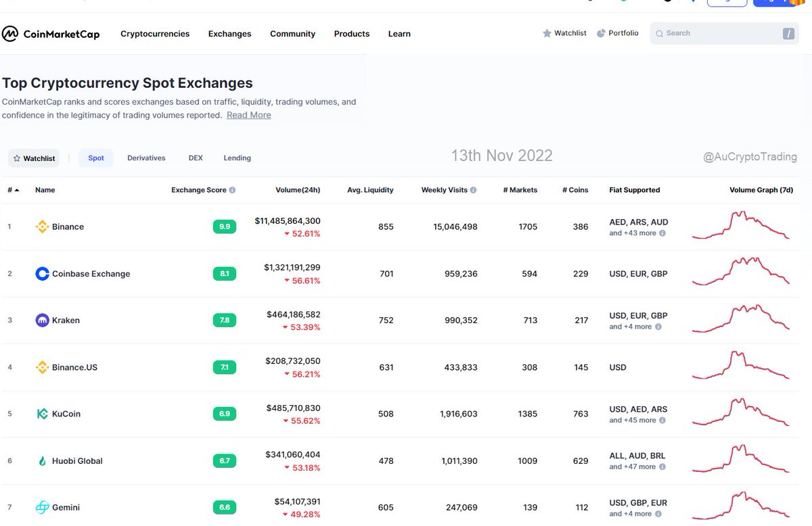Sort by Name column header
Image resolution: width=812 pixels, height=526 pixels.
point(45,190)
